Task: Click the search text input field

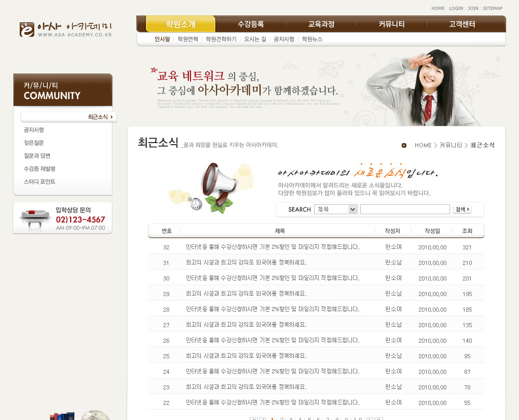Action: coord(405,209)
